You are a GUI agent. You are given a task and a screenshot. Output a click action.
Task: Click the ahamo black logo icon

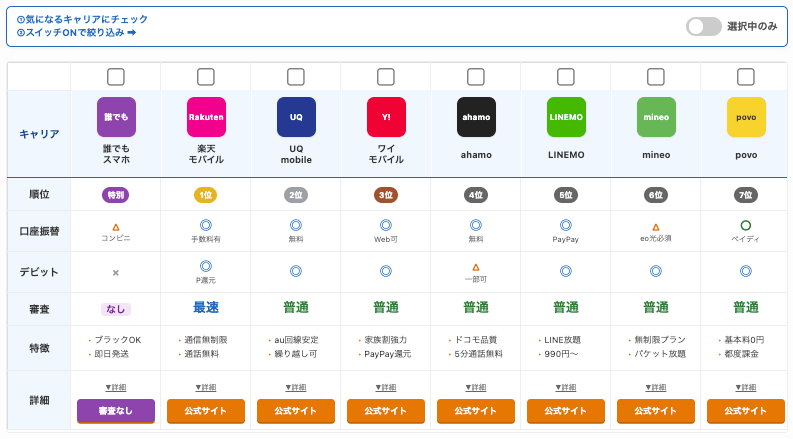[476, 117]
